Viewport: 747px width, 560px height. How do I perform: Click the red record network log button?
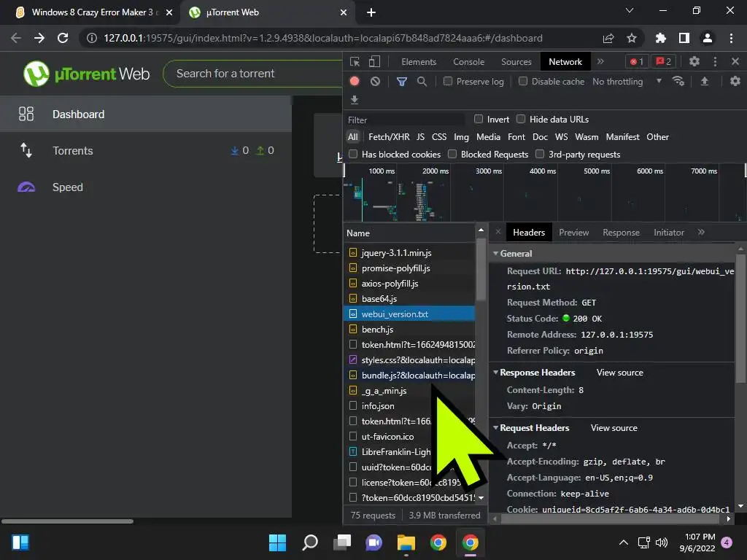tap(355, 81)
